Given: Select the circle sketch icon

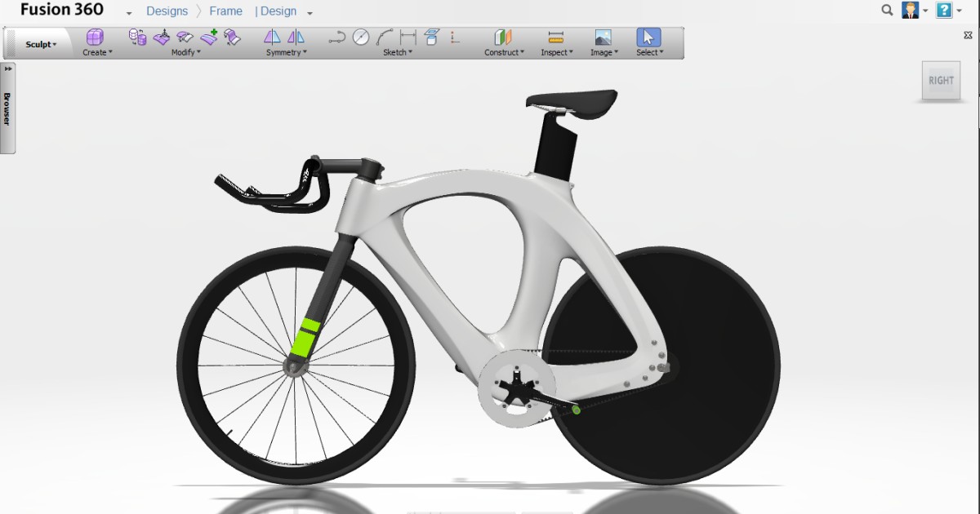Looking at the screenshot, I should 359,36.
